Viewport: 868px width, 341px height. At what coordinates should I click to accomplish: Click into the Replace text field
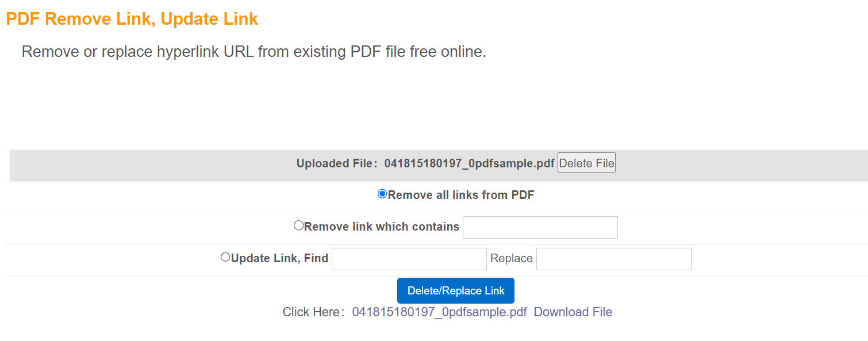coord(613,259)
